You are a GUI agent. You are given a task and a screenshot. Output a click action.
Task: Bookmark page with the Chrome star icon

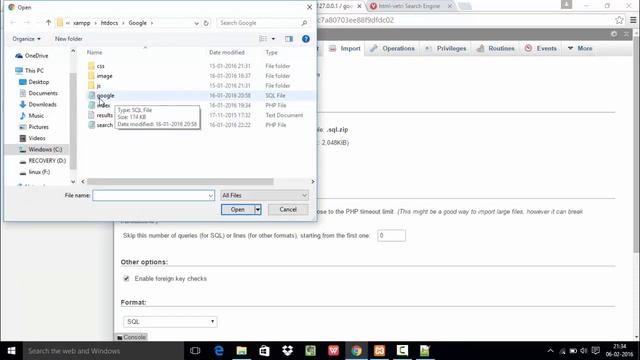(619, 20)
